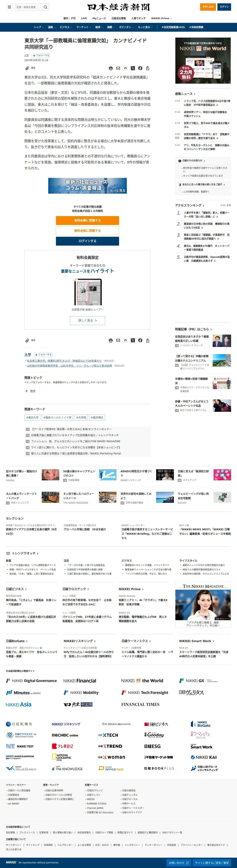The height and width of the screenshot is (868, 237).
Task: Click the 更新 refresh link in アクセスランキング
Action: click(x=229, y=206)
